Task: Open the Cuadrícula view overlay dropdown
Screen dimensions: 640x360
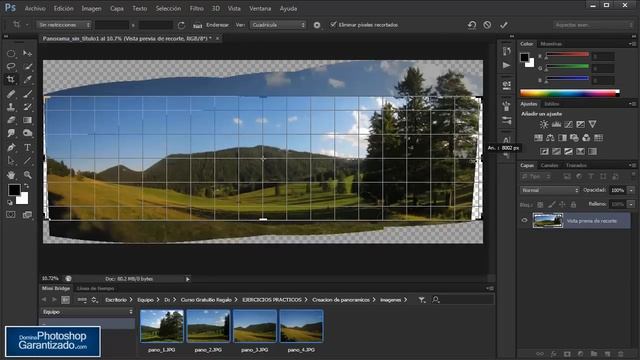Action: [278, 25]
